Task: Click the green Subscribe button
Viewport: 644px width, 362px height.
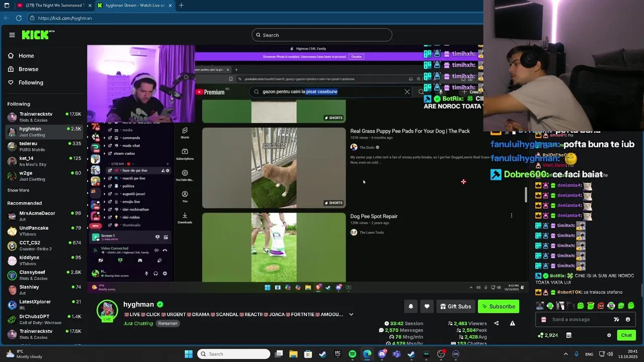Action: click(498, 307)
